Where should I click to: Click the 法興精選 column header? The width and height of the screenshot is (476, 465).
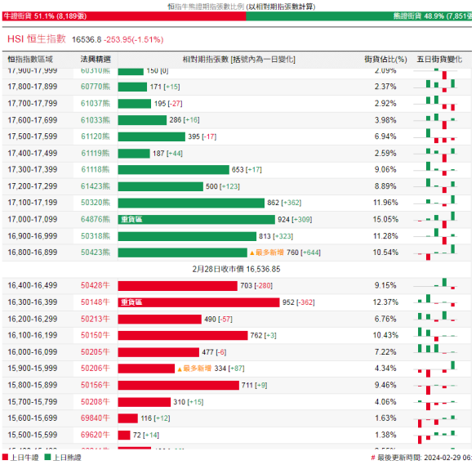tap(96, 60)
